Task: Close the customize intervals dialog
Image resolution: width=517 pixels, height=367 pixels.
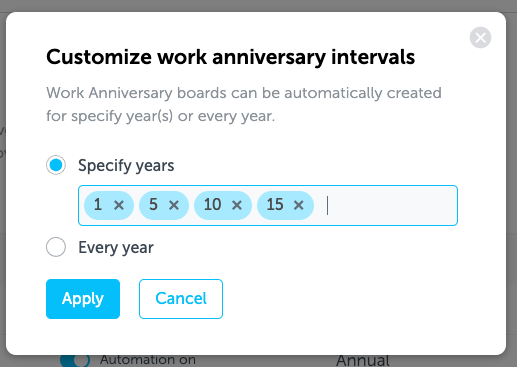Action: (x=480, y=37)
